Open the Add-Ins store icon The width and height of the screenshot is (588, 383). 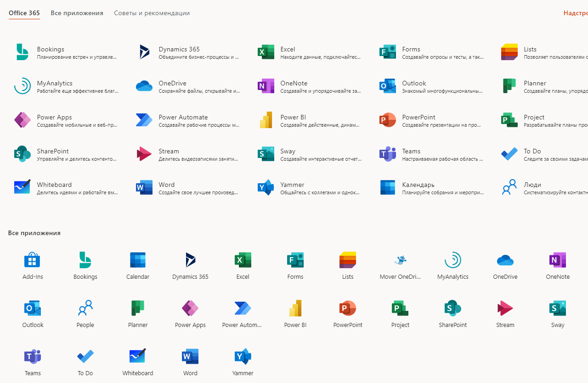pyautogui.click(x=33, y=260)
